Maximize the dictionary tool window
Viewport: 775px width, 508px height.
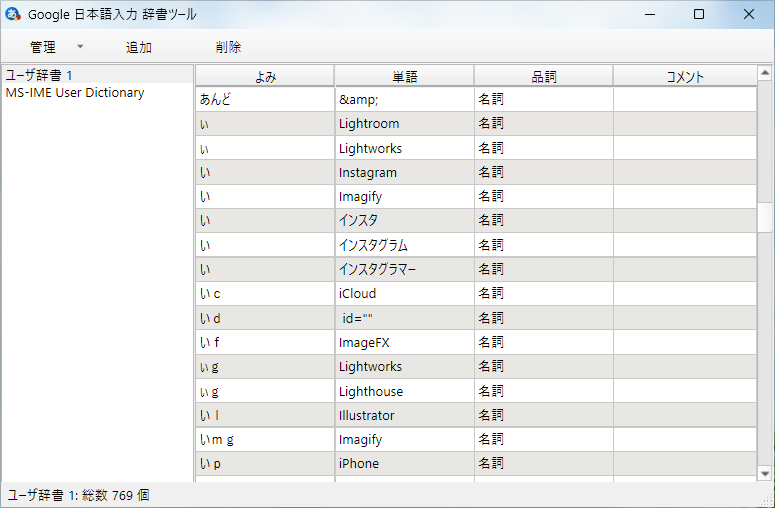click(699, 14)
